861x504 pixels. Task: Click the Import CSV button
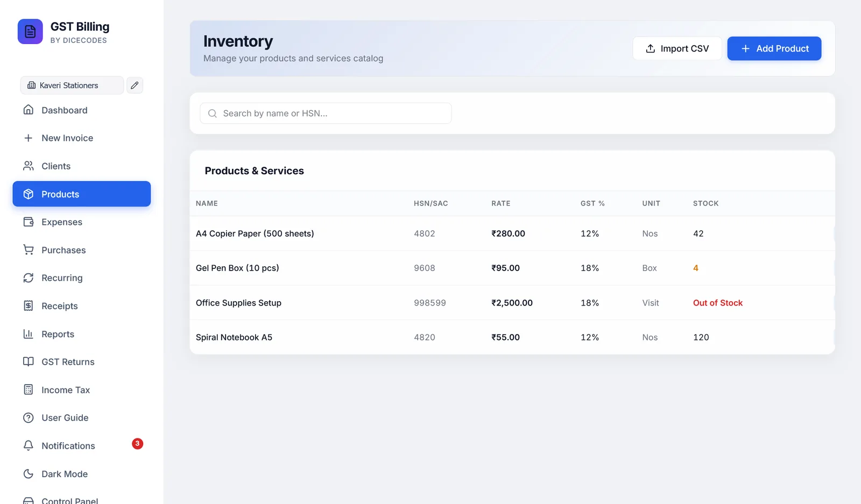pos(677,48)
